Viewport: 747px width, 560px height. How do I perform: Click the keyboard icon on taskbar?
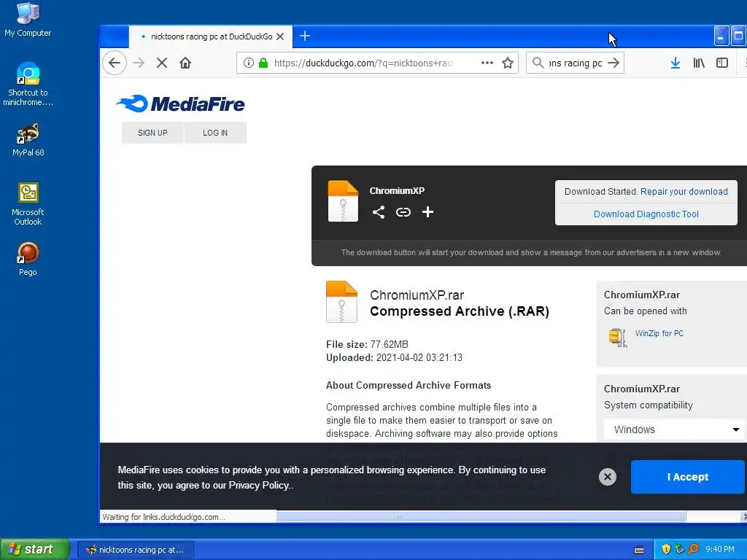tap(639, 550)
